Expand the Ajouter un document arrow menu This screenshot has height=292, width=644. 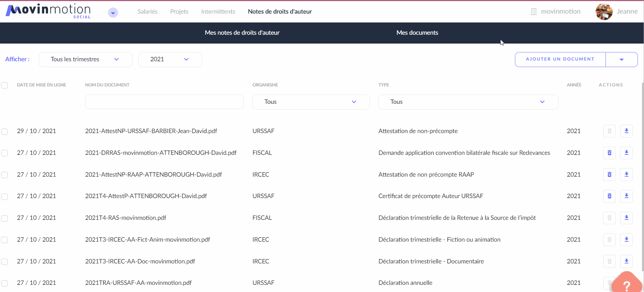[x=622, y=60]
